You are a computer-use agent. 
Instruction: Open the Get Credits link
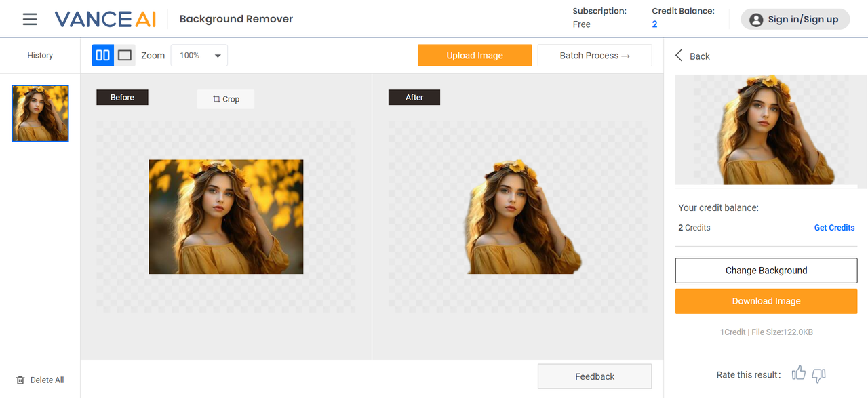(x=834, y=228)
